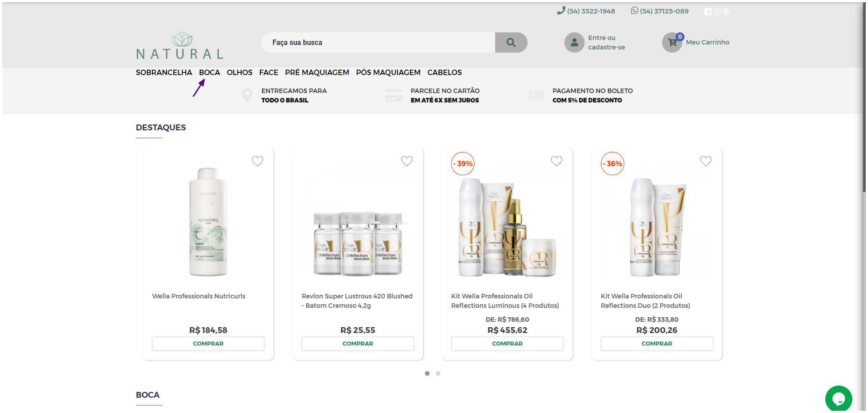Image resolution: width=868 pixels, height=413 pixels.
Task: Open the Kit Luminous four products image
Action: (x=507, y=227)
